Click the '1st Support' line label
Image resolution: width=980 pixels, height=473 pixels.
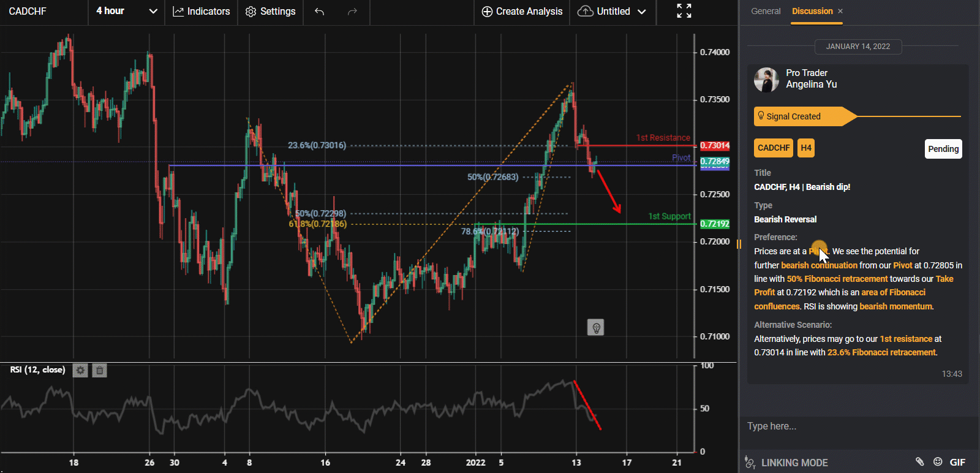(x=669, y=216)
